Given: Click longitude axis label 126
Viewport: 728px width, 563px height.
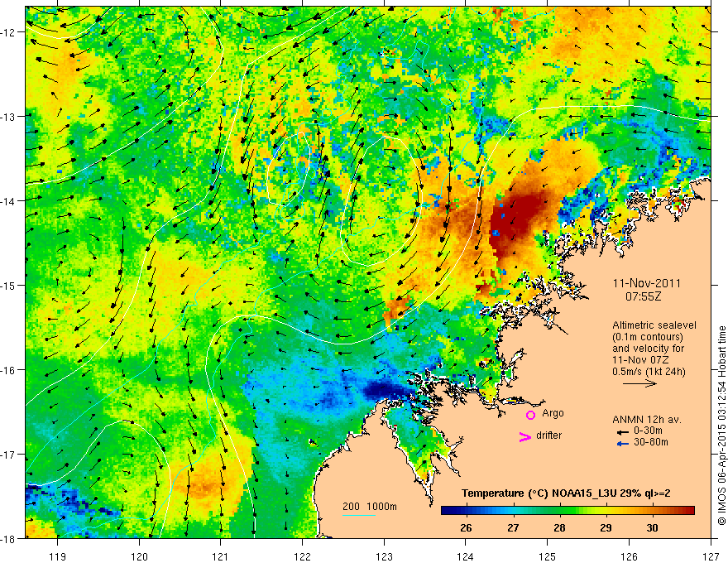Looking at the screenshot, I should [629, 557].
